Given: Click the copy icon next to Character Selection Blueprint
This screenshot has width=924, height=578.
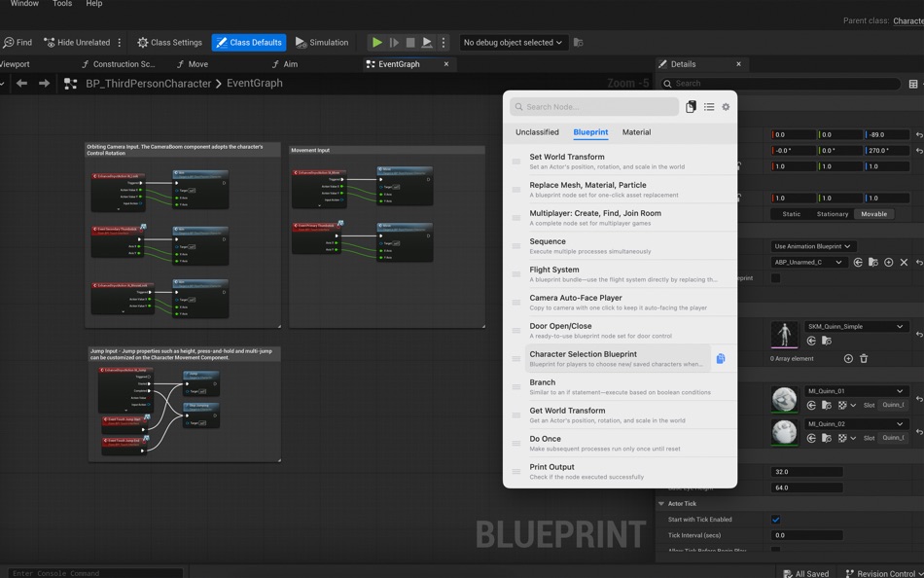Looking at the screenshot, I should point(721,359).
